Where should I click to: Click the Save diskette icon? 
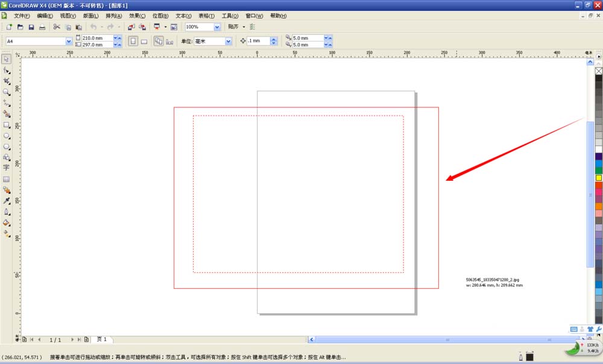[31, 27]
